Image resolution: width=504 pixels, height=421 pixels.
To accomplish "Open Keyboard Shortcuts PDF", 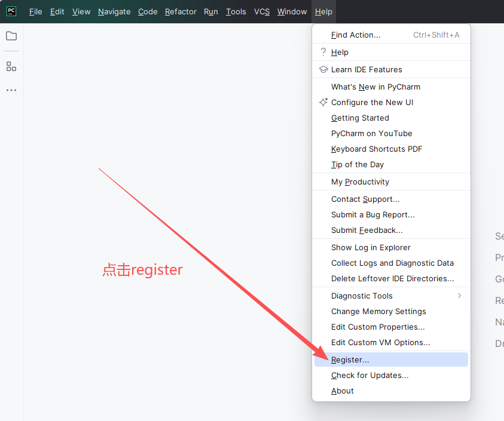I will [391, 149].
